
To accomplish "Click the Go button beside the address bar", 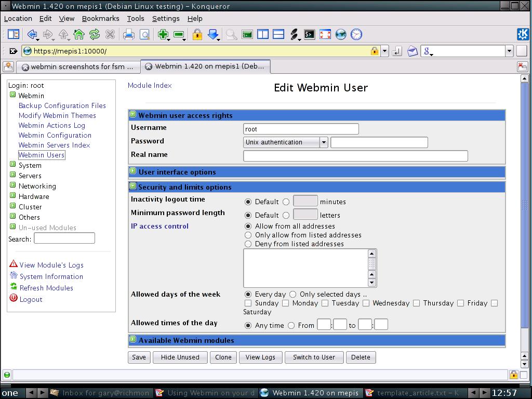I will (396, 51).
